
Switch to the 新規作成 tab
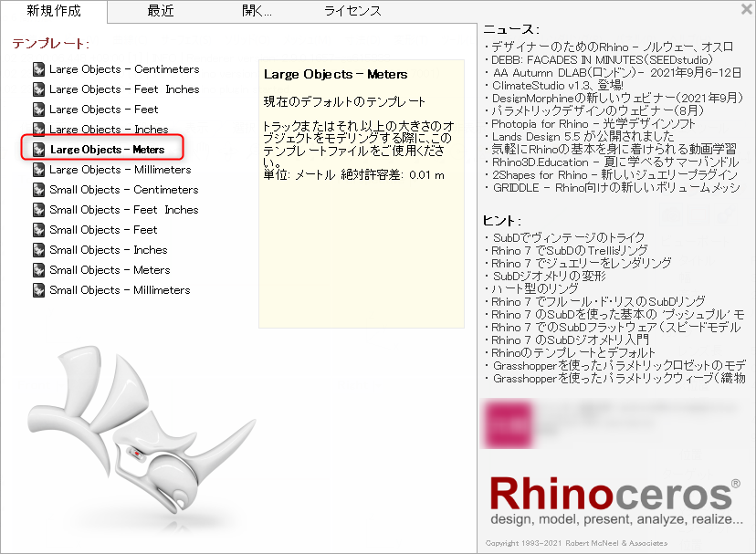[x=54, y=11]
